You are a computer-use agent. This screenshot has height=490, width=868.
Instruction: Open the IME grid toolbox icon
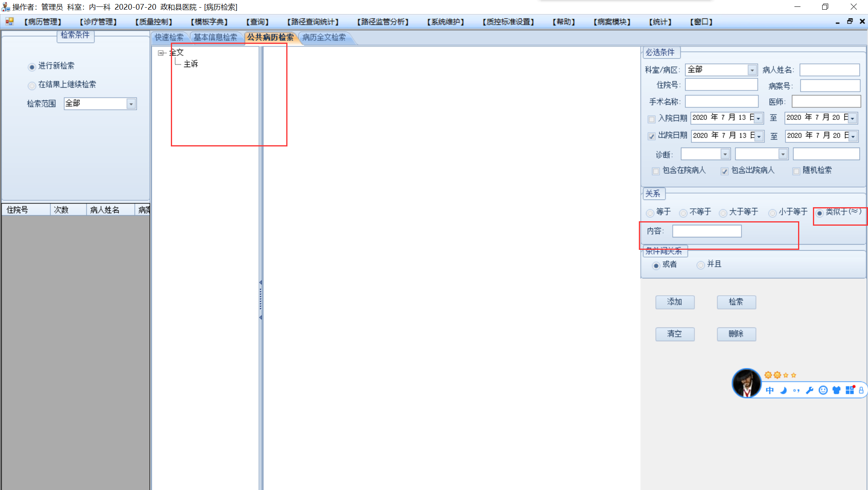click(850, 390)
